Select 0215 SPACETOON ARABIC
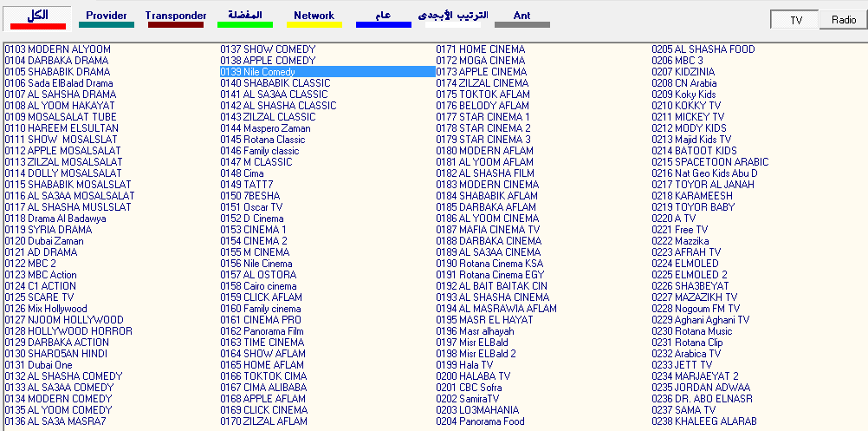 point(710,162)
